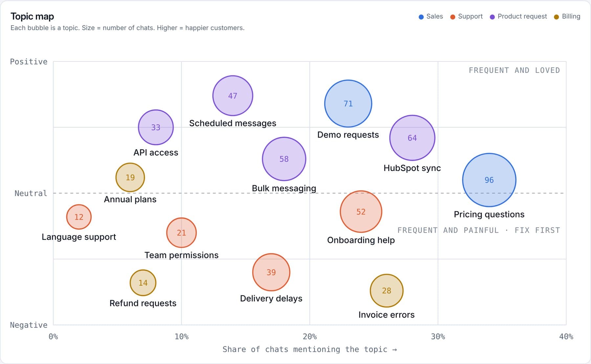Image resolution: width=591 pixels, height=364 pixels.
Task: Click the Product request legend label
Action: tap(522, 16)
